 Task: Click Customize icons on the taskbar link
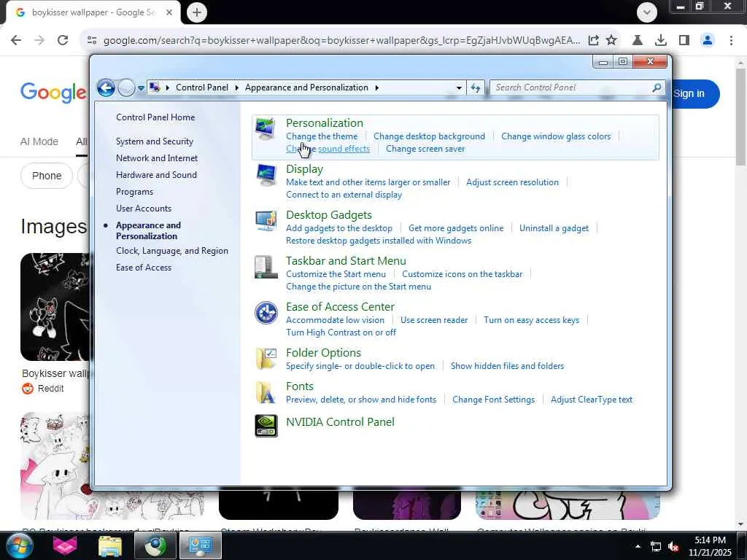[462, 274]
